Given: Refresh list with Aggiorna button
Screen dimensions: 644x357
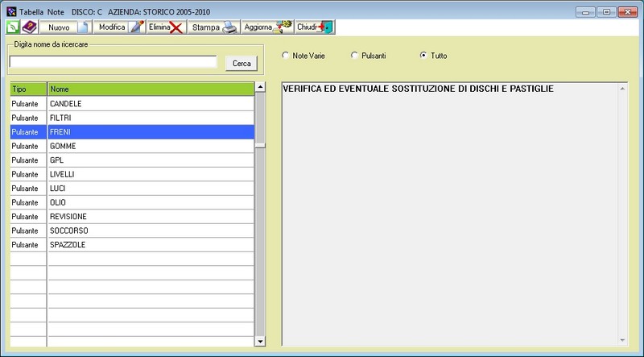Looking at the screenshot, I should [x=267, y=27].
